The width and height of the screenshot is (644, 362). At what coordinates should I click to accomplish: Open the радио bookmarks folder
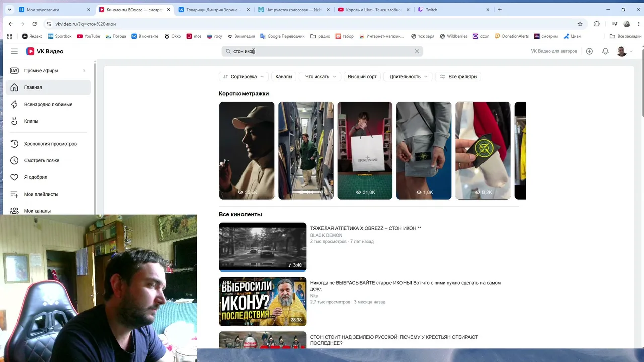click(320, 36)
